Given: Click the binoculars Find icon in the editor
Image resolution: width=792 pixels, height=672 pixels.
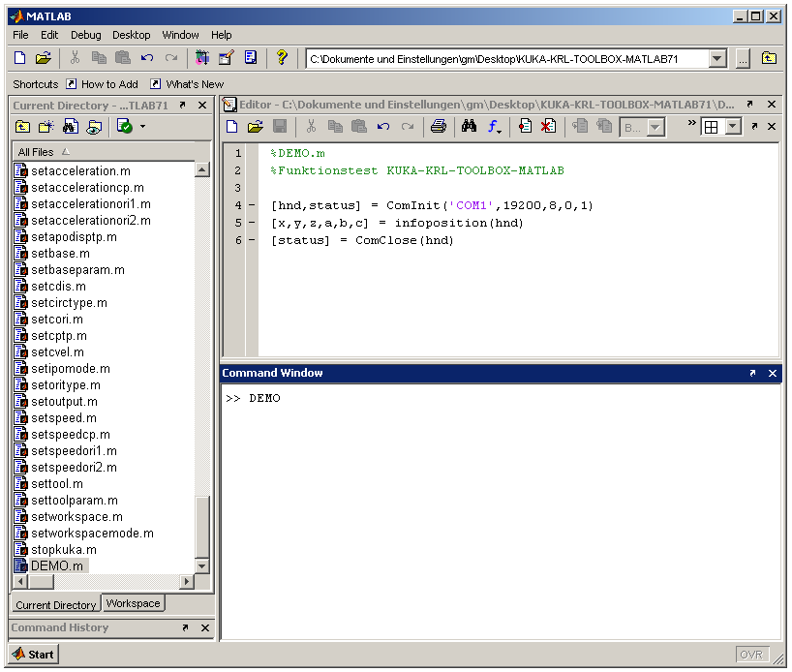Looking at the screenshot, I should tap(470, 127).
